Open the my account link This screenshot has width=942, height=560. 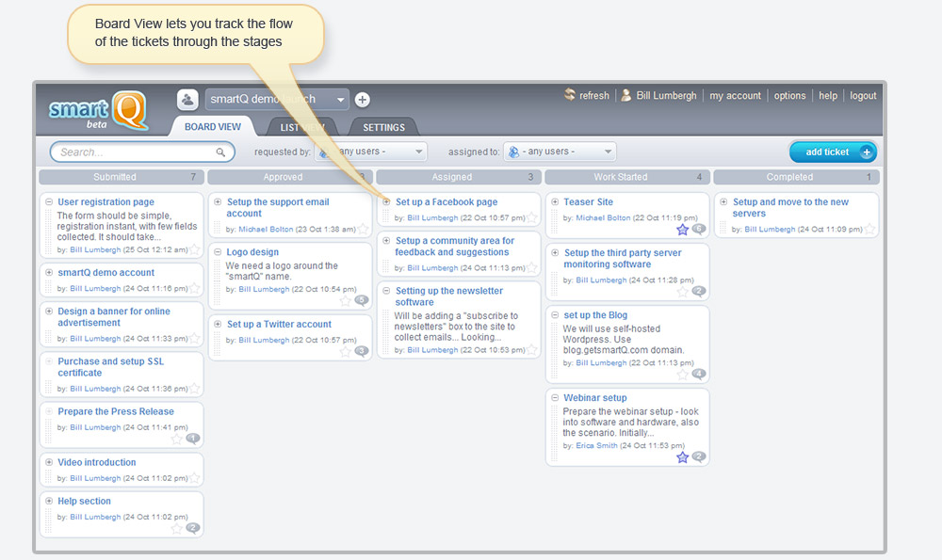735,96
